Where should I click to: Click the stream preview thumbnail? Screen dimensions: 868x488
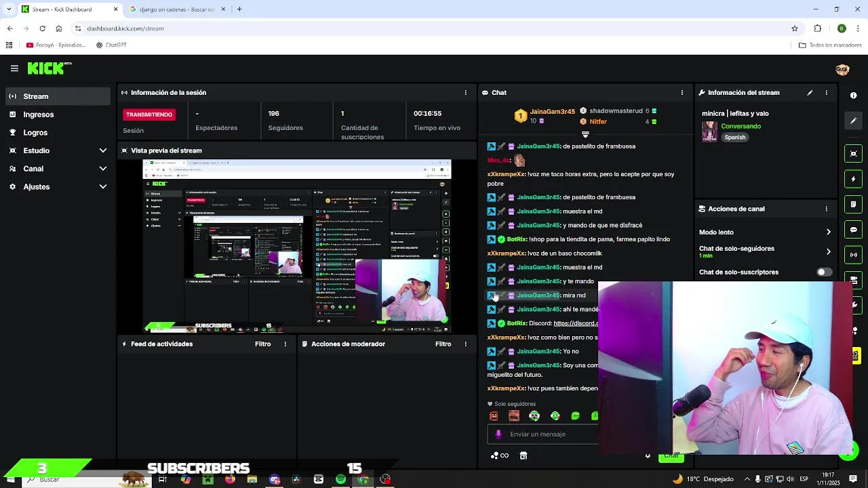[296, 247]
